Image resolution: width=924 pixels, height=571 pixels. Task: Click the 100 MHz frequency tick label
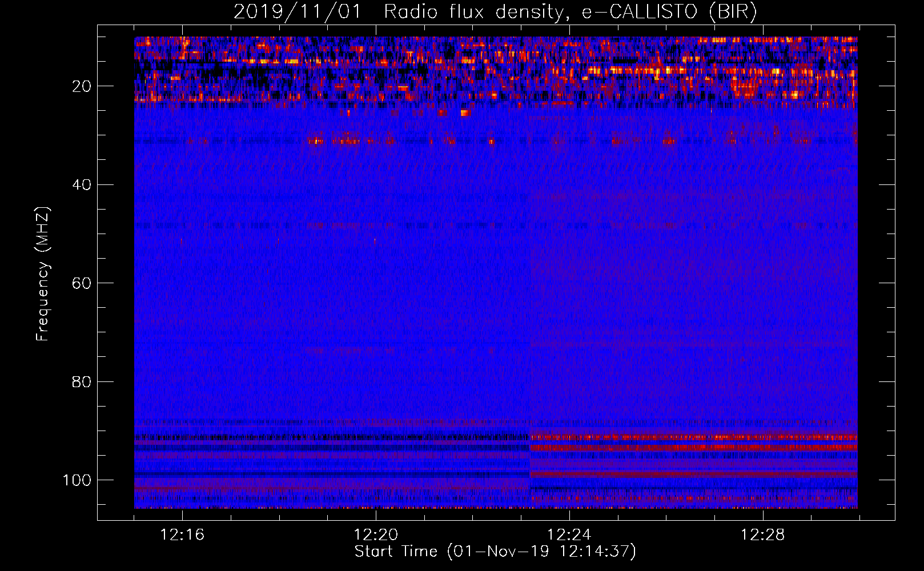click(77, 480)
